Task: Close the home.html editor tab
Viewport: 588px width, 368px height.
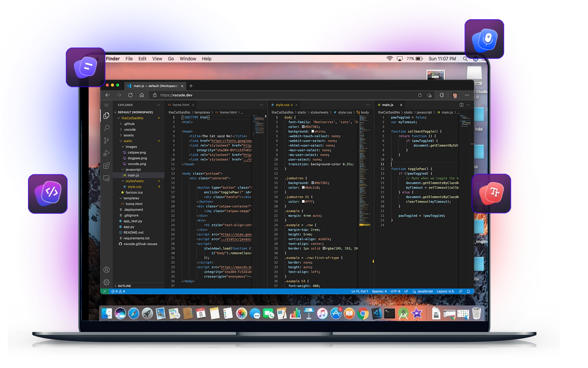Action: point(193,105)
